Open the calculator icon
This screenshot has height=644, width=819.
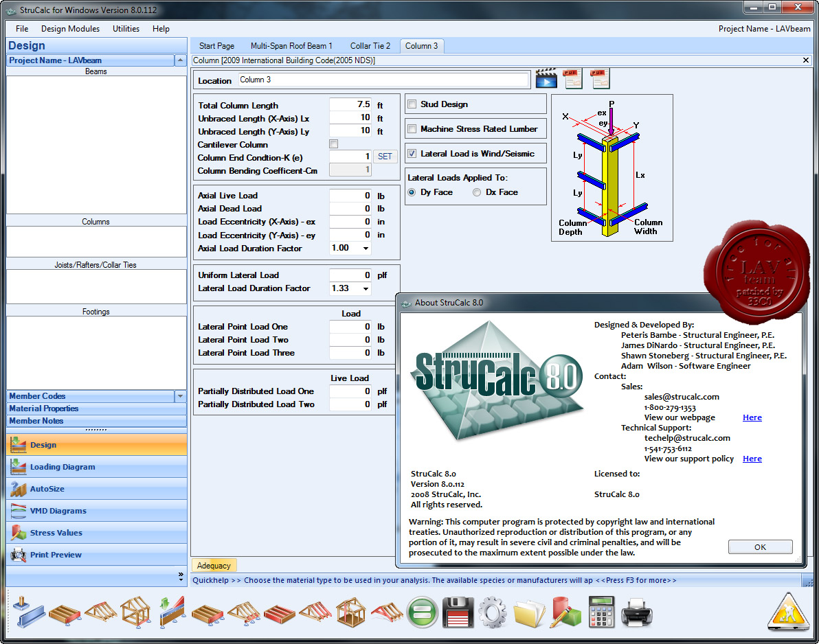601,612
